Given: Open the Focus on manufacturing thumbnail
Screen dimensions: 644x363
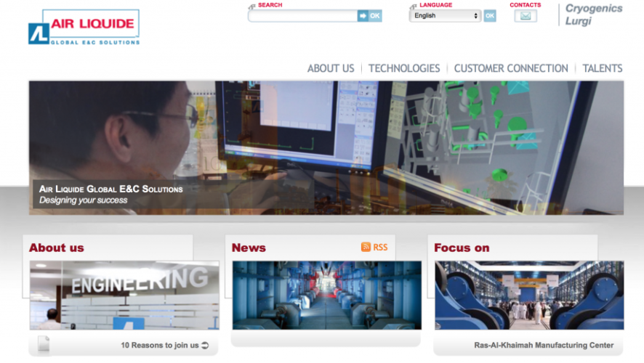Looking at the screenshot, I should tap(529, 295).
